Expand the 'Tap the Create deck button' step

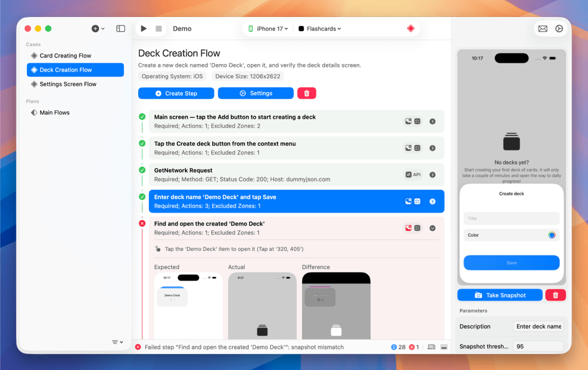(432, 148)
